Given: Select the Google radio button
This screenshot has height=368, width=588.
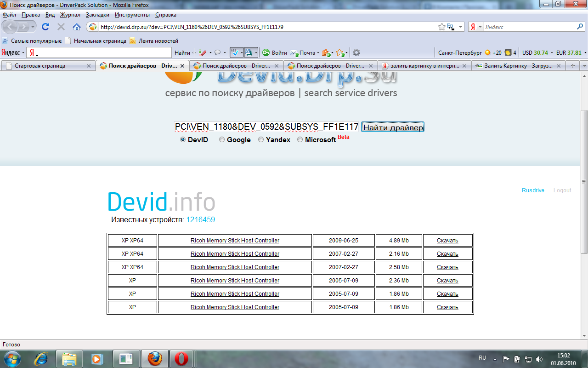Looking at the screenshot, I should point(222,139).
